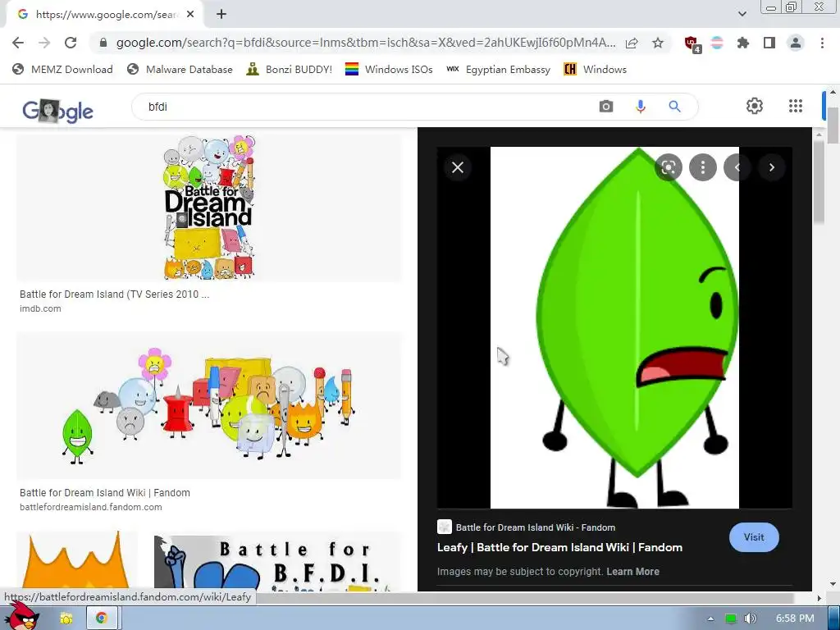This screenshot has height=630, width=840.
Task: Click the page vertical scrollbar thumb
Action: 833,126
